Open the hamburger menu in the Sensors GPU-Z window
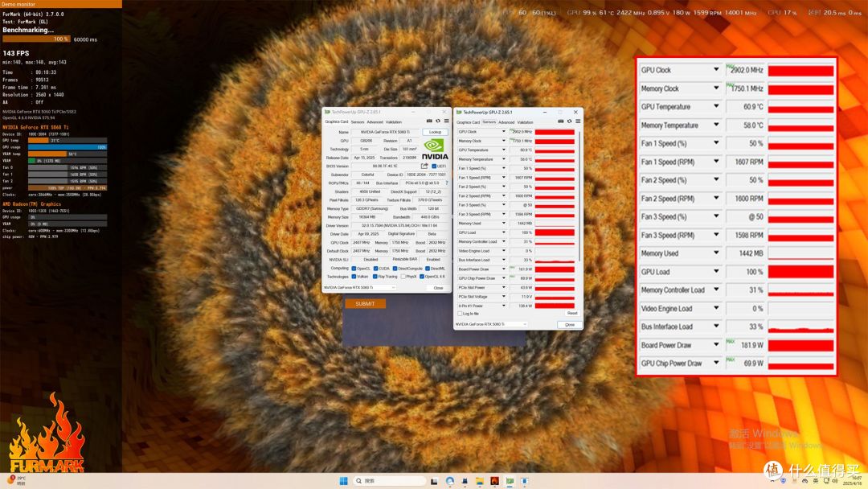868x489 pixels. point(578,121)
